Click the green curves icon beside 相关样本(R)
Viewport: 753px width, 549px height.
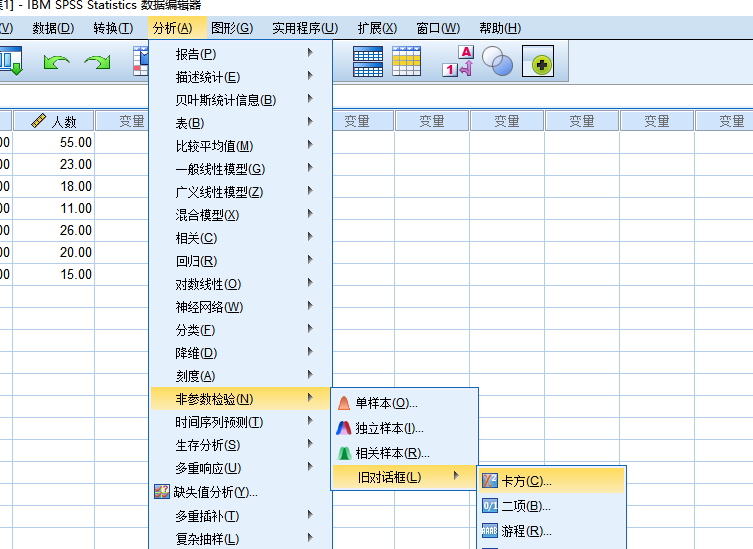point(344,453)
